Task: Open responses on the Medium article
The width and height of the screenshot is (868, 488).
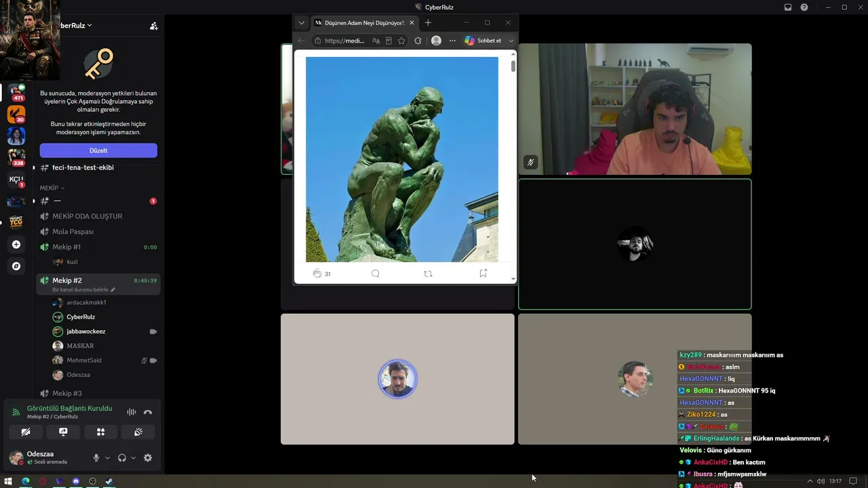Action: tap(375, 274)
